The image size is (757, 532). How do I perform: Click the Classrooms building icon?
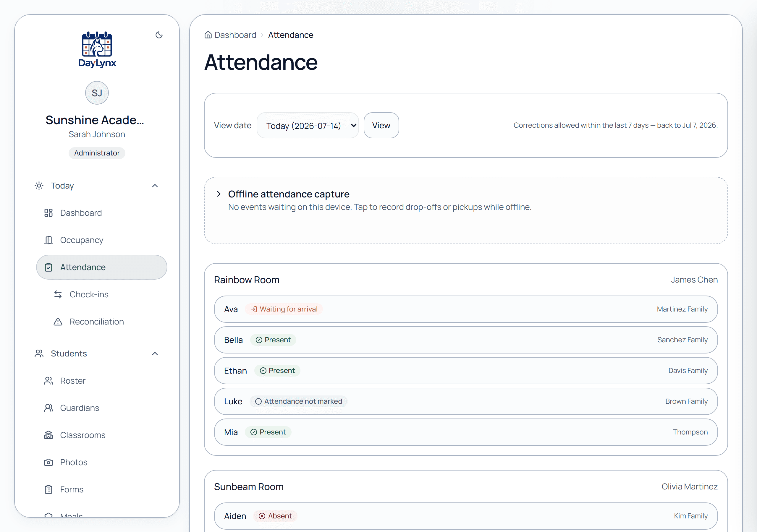pos(48,435)
